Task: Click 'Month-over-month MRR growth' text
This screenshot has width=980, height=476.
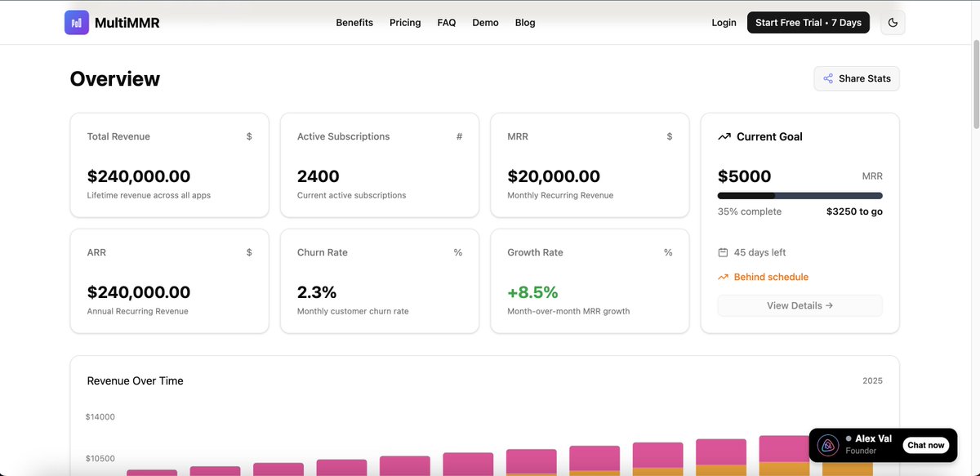Action: coord(568,311)
